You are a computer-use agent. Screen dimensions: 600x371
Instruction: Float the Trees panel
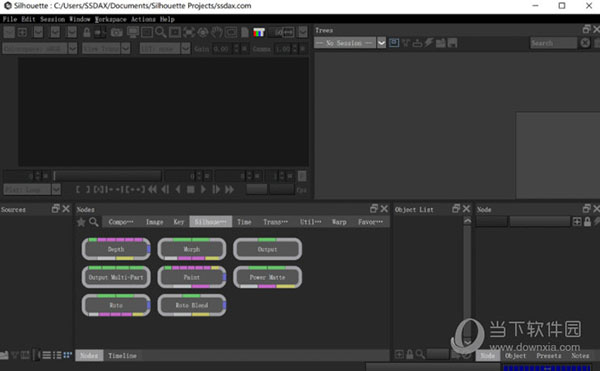click(x=586, y=29)
